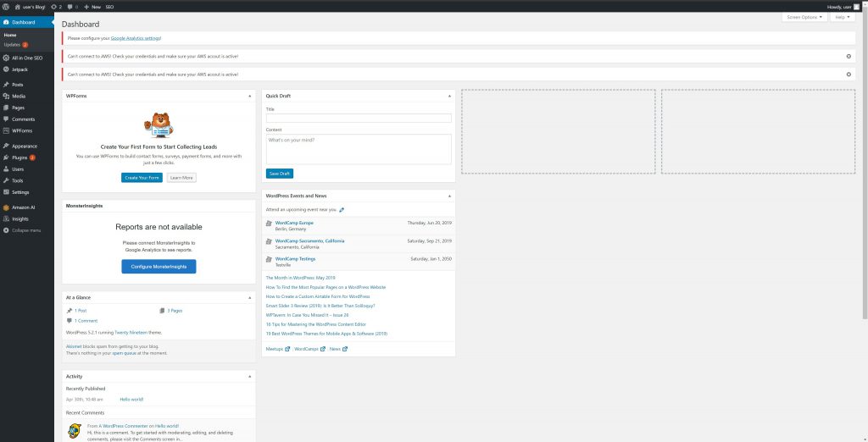This screenshot has width=868, height=442.
Task: Open the Help dropdown tab
Action: [843, 17]
